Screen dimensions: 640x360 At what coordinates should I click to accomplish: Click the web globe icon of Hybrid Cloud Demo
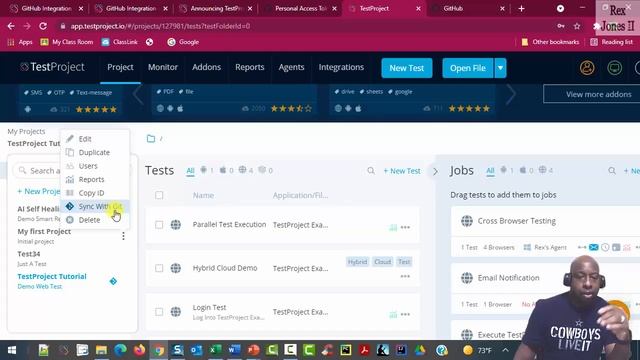[176, 268]
